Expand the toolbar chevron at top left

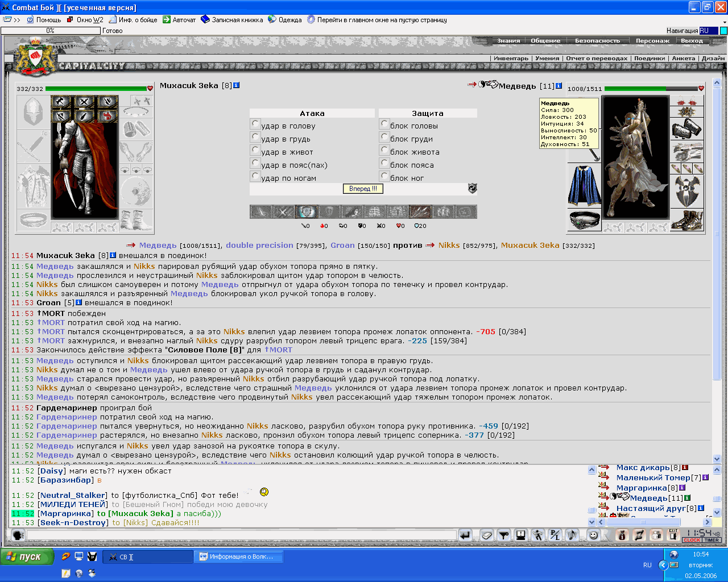16,20
